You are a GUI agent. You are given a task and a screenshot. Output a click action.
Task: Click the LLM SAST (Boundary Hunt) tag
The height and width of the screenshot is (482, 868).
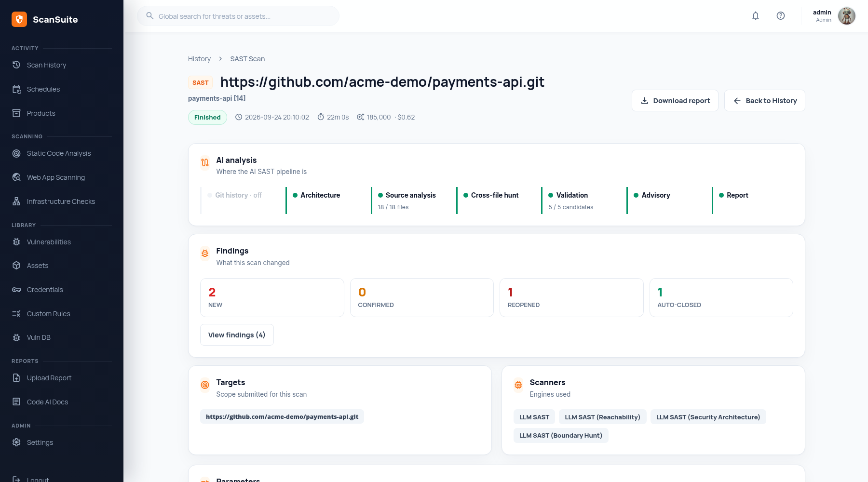click(x=561, y=435)
